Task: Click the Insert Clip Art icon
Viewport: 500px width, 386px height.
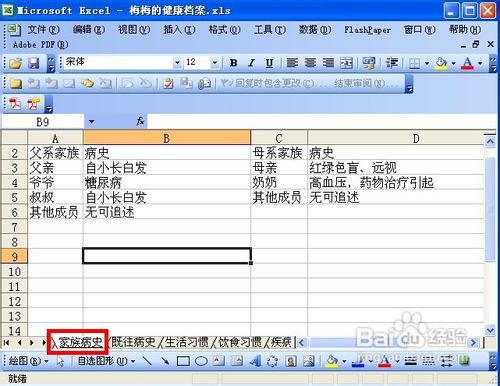Action: [x=291, y=361]
